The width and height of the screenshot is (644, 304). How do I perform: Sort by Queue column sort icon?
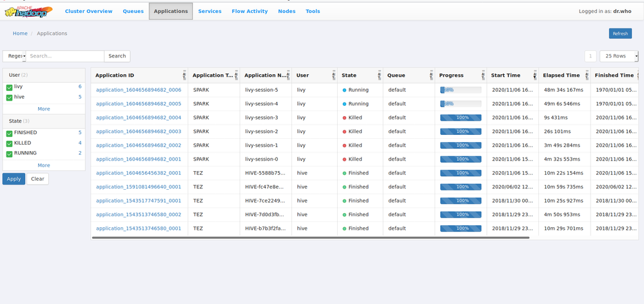(431, 76)
